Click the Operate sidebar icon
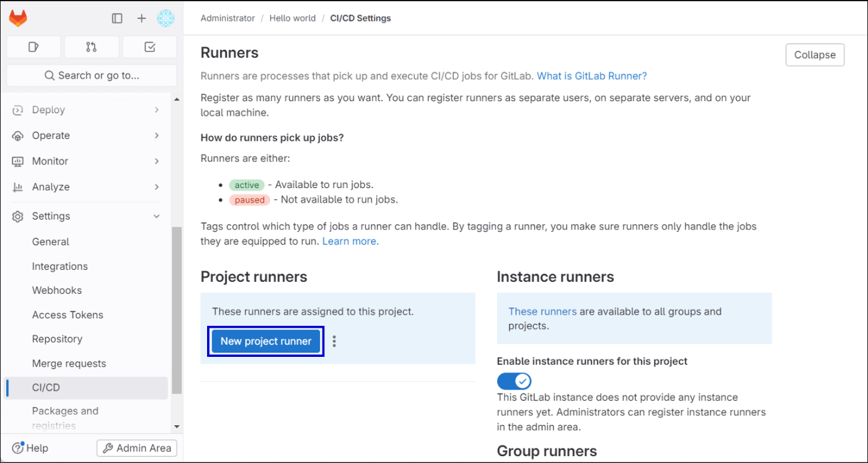868x463 pixels. coord(18,135)
